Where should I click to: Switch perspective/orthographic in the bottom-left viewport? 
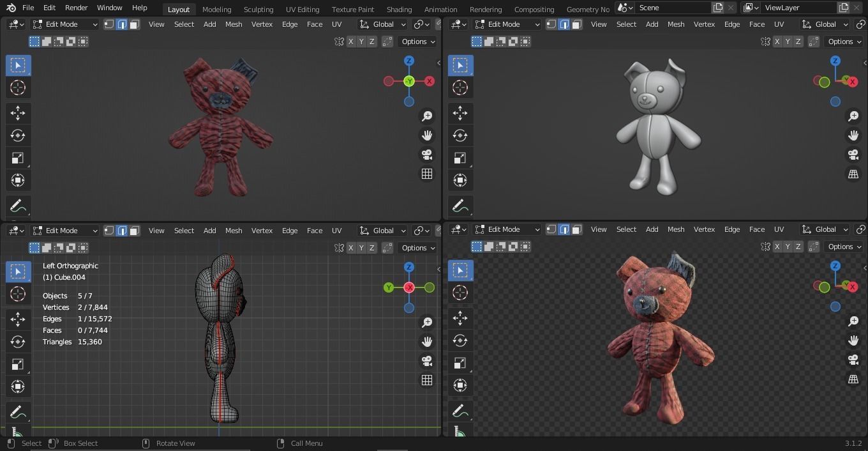coord(427,380)
